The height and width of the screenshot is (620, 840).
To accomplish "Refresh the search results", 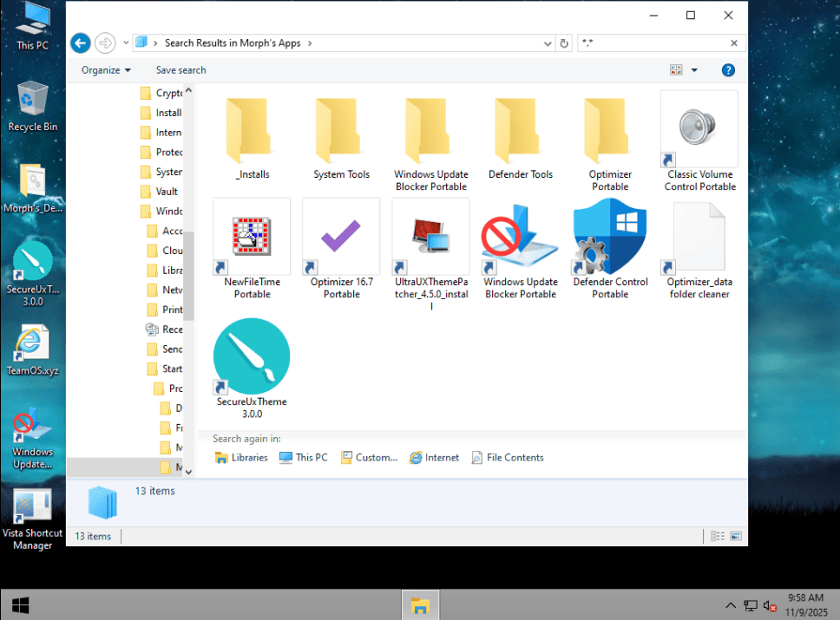I will point(564,43).
